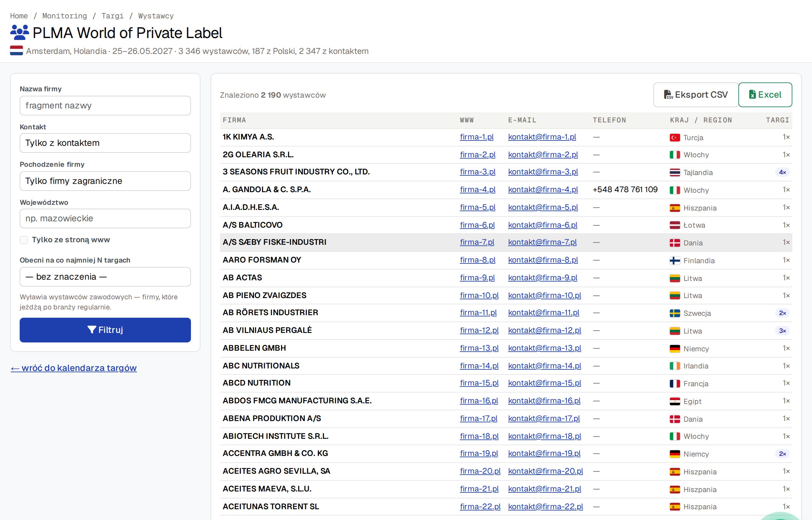
Task: Navigate to Targi breadcrumb
Action: [113, 16]
